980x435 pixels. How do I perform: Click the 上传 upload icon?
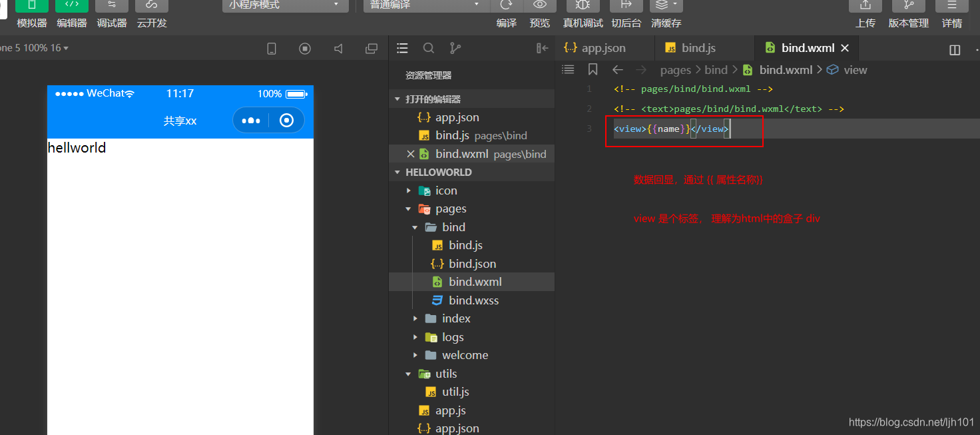point(865,5)
